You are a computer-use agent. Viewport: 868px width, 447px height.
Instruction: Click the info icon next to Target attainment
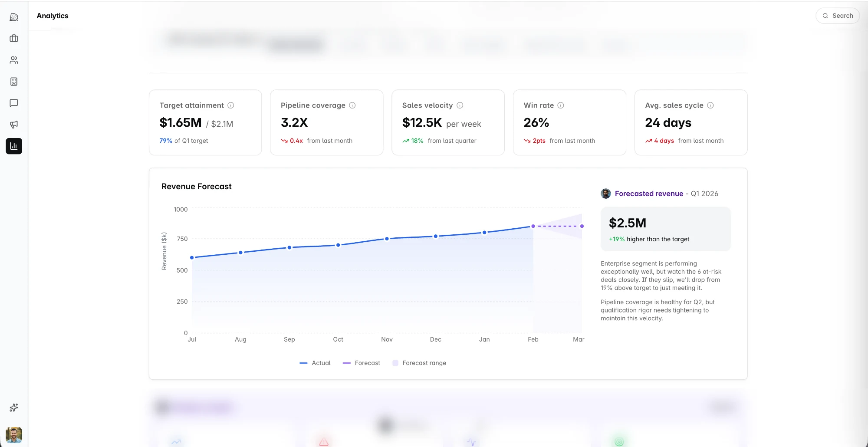(230, 105)
